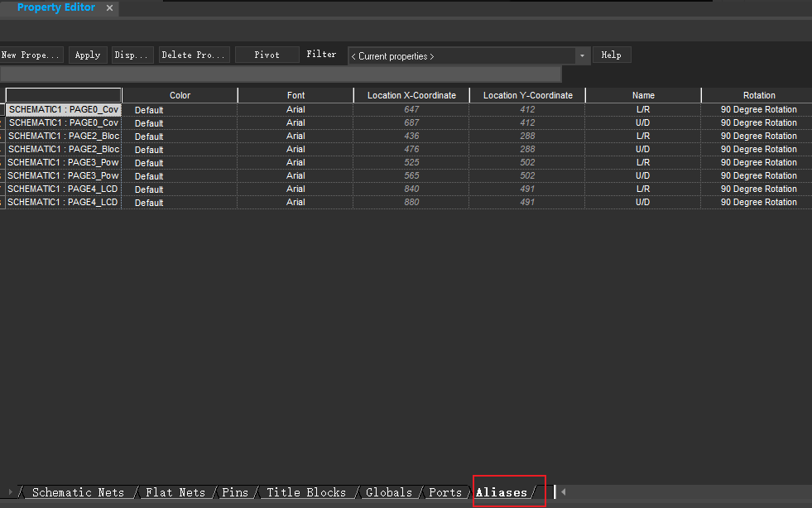The width and height of the screenshot is (812, 508).
Task: Click the X-Coordinate value 687
Action: [411, 122]
